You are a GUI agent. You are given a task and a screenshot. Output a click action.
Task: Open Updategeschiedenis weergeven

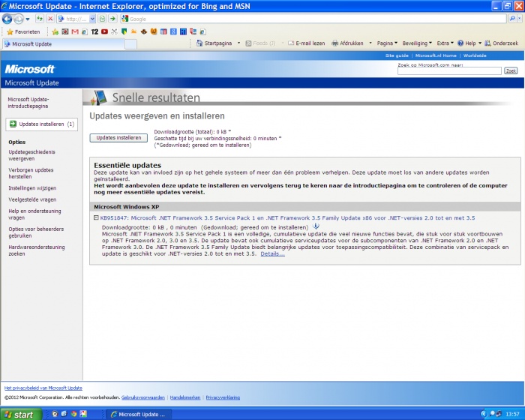(31, 155)
